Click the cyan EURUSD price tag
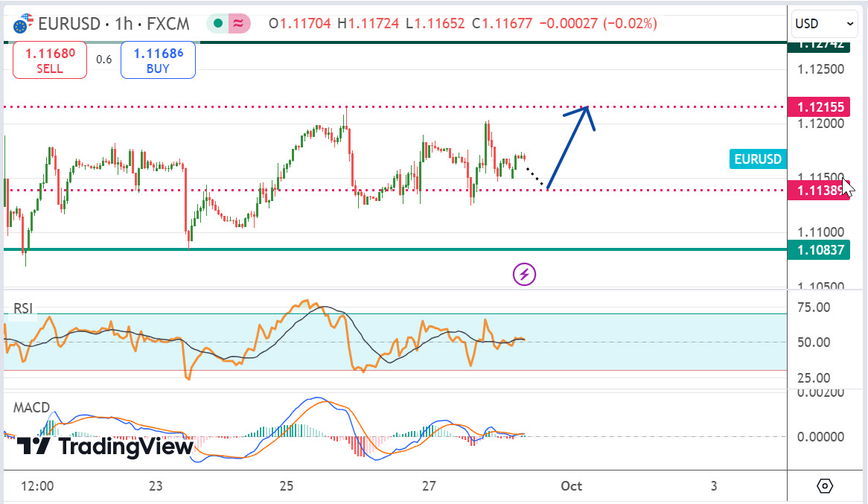Viewport: 868px width, 504px height. [758, 159]
